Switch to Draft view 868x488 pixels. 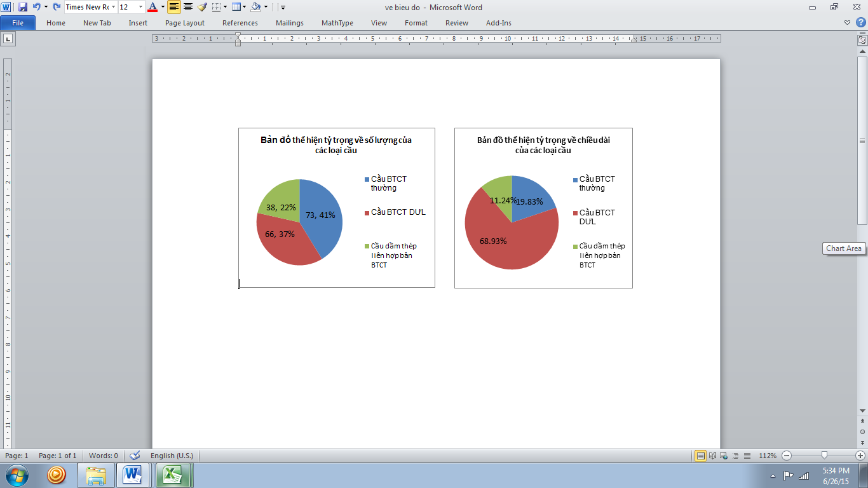click(747, 456)
